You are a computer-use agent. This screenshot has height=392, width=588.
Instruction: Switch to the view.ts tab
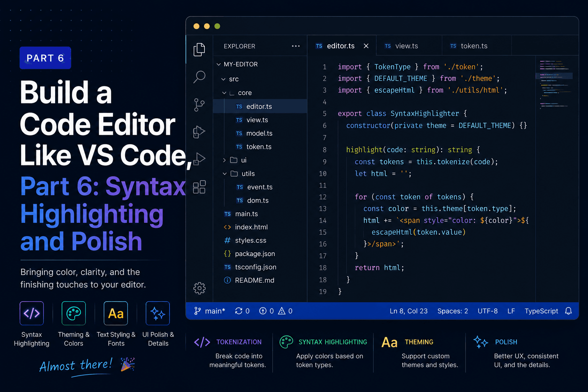click(x=409, y=46)
